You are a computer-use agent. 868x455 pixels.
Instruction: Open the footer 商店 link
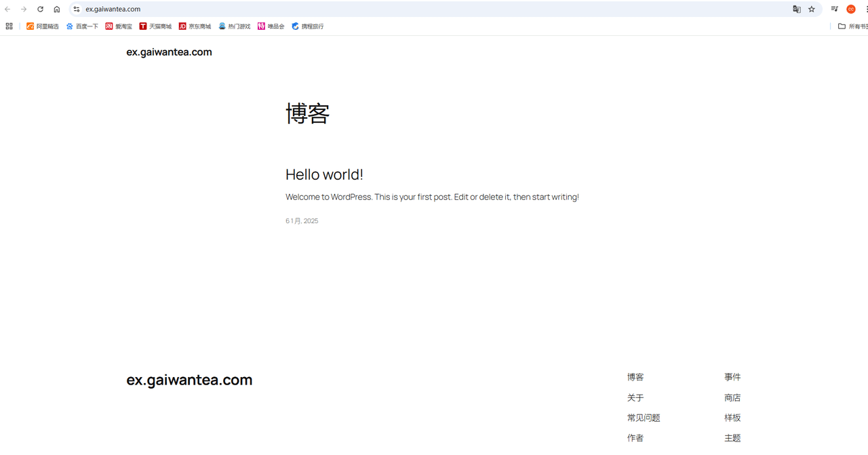732,397
